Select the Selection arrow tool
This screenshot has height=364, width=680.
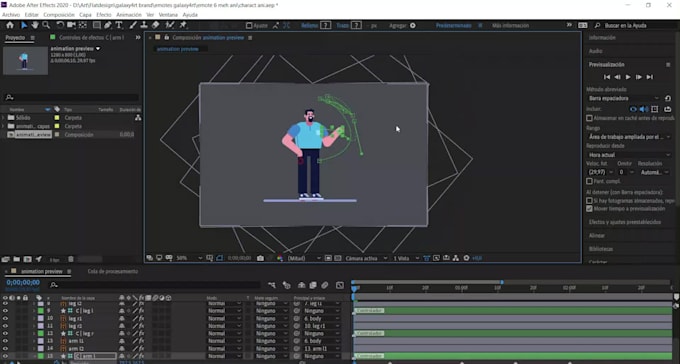24,26
